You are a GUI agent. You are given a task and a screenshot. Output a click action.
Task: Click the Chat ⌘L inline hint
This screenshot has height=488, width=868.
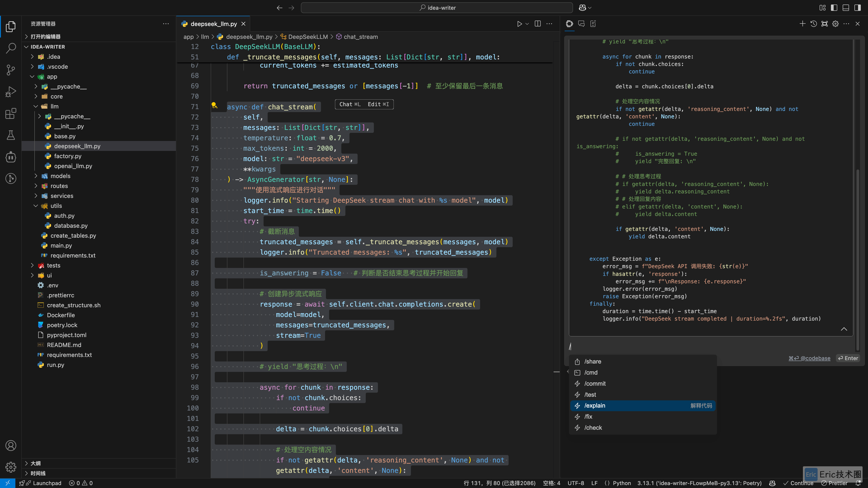(x=350, y=104)
